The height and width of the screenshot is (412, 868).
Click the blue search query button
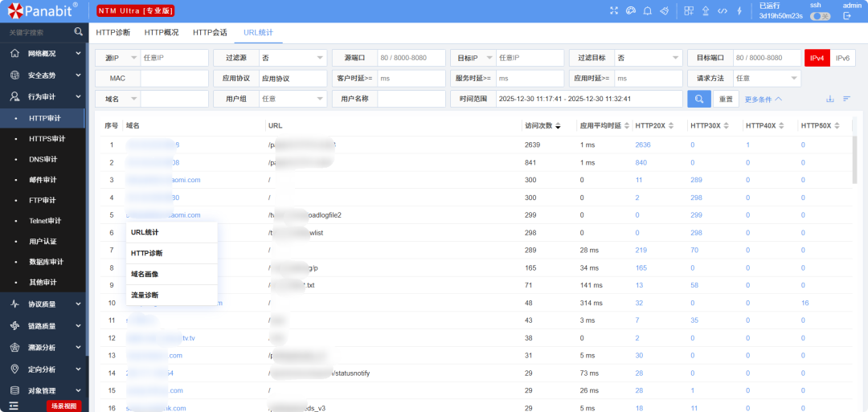point(699,99)
